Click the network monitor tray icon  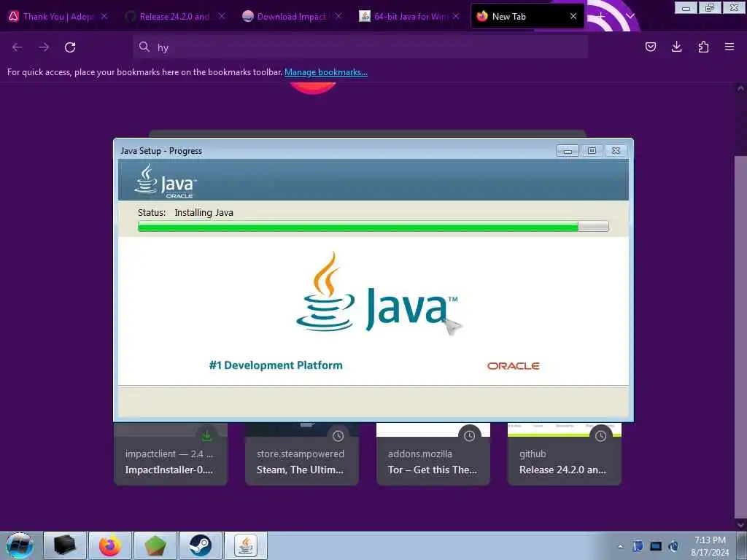[656, 546]
